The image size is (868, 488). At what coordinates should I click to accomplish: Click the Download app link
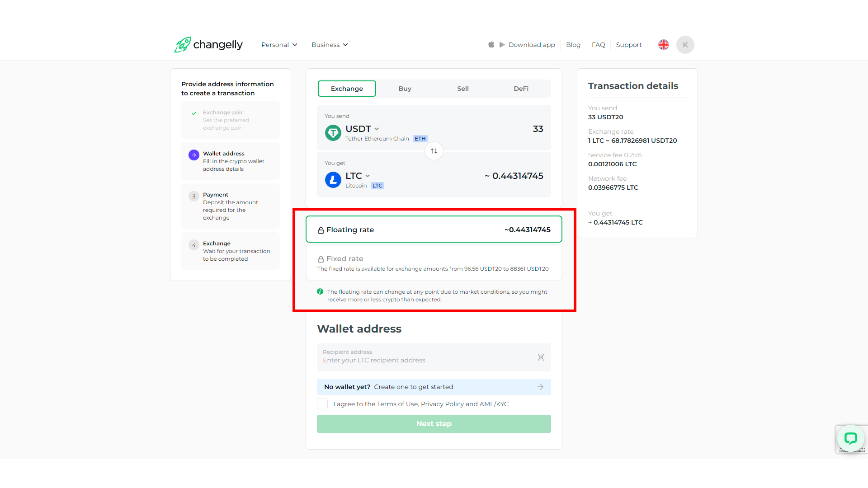[x=532, y=45]
